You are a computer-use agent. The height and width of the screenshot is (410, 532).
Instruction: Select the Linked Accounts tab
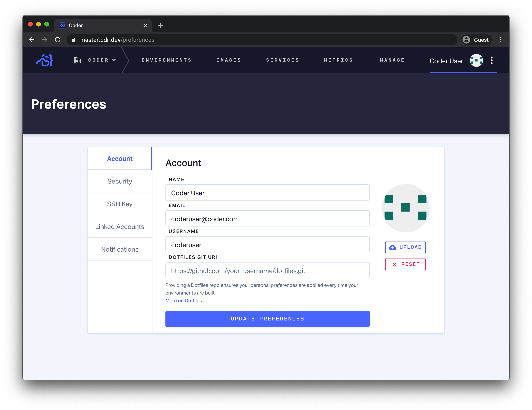coord(120,226)
